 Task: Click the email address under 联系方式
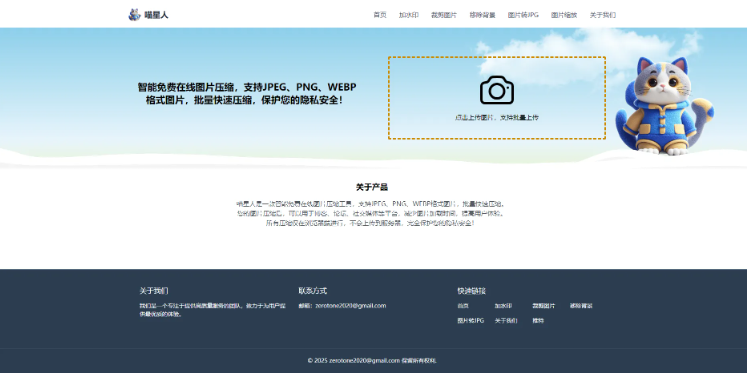(351, 306)
